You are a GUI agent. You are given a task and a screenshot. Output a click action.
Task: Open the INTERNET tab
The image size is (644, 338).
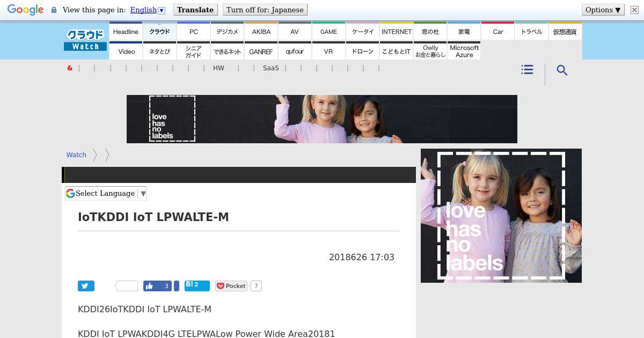point(397,32)
